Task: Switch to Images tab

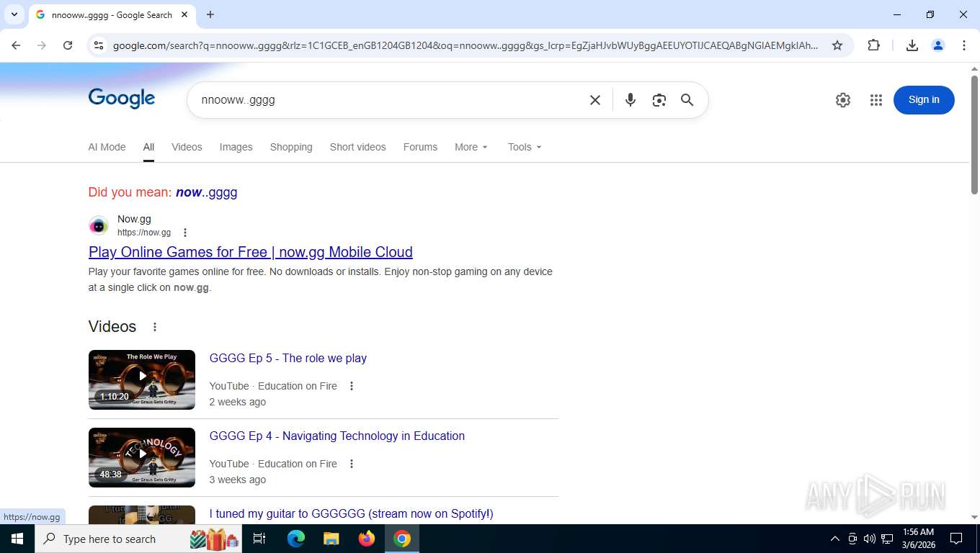Action: [x=236, y=147]
